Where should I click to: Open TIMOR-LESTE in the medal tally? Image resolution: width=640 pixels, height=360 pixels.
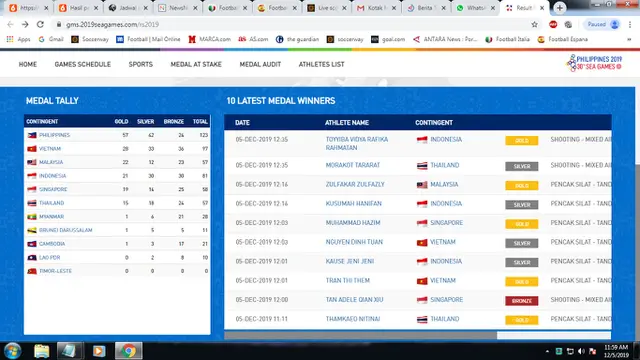click(56, 271)
